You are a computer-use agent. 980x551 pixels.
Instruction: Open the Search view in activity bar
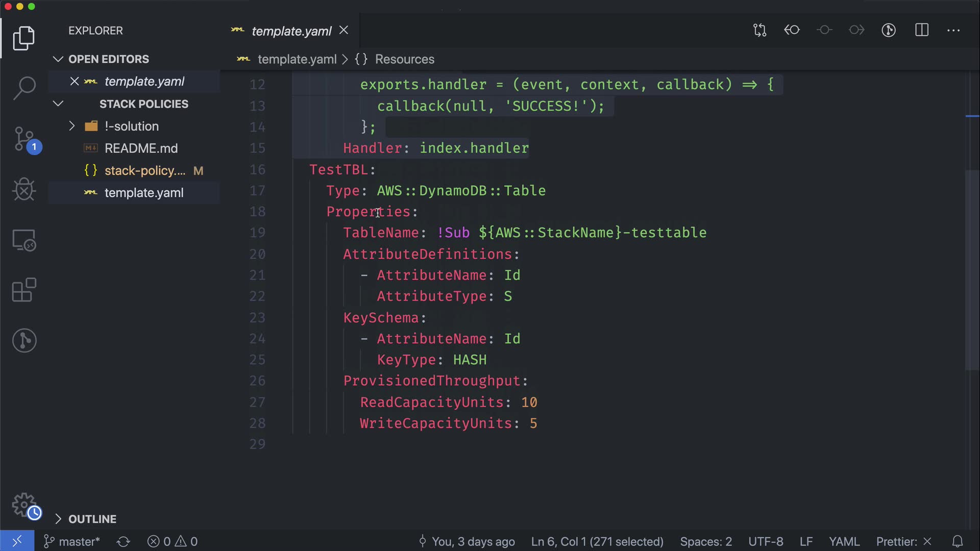click(24, 88)
